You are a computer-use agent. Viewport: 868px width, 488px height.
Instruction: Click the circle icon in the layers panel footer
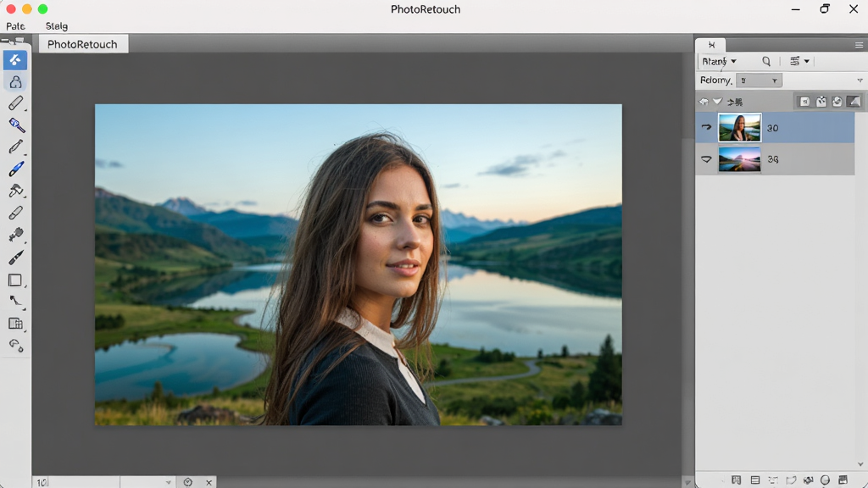826,480
